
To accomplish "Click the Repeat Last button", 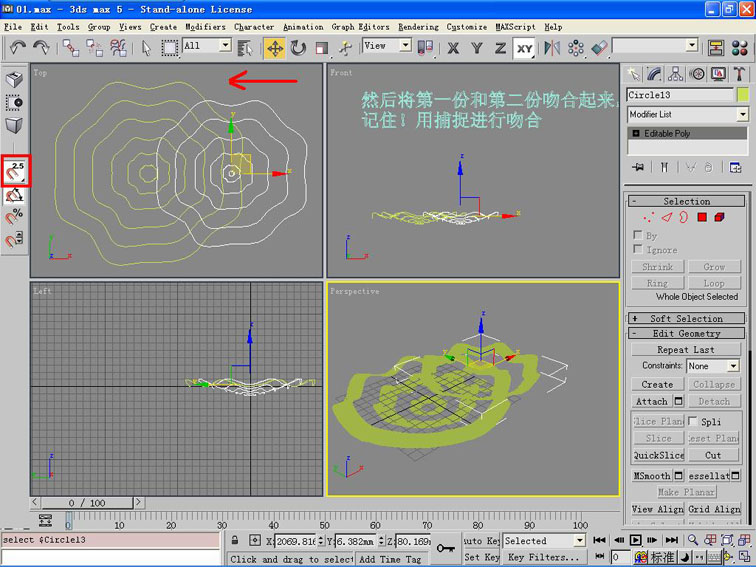I will [686, 350].
